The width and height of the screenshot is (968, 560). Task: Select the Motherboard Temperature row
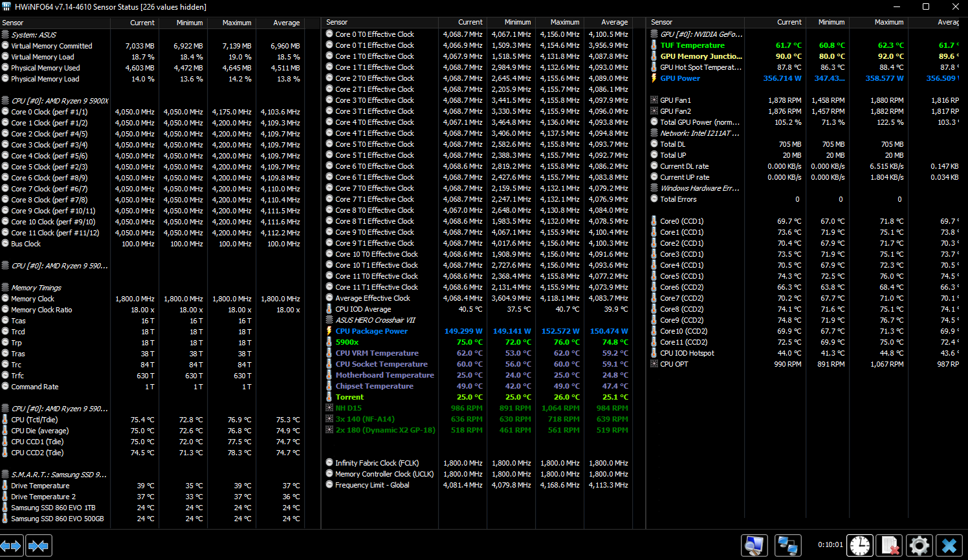coord(478,375)
